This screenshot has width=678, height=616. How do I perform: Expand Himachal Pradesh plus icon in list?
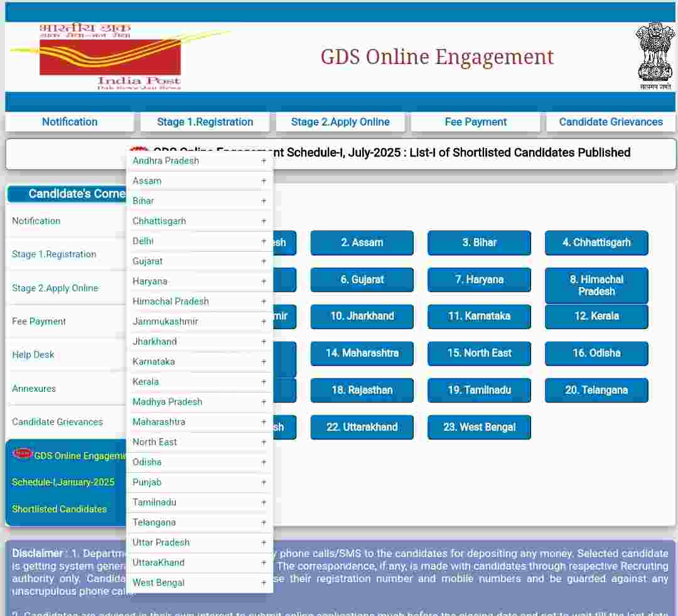263,301
